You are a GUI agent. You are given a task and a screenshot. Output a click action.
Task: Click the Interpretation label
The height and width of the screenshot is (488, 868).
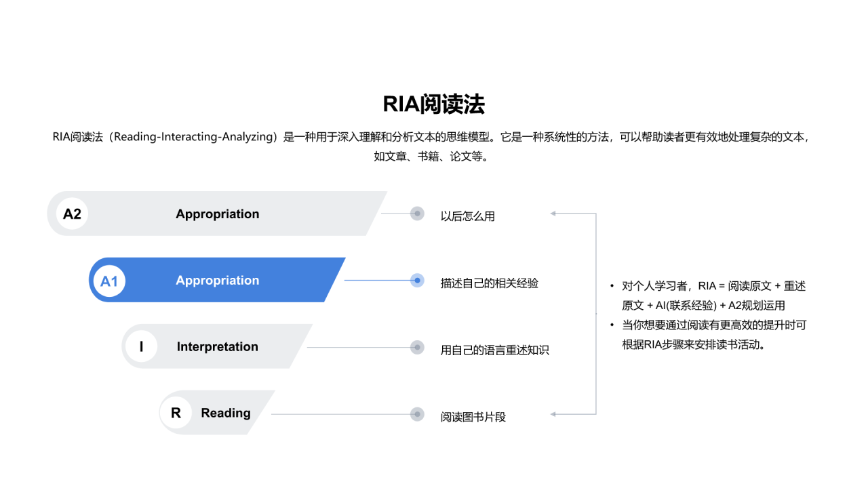pyautogui.click(x=217, y=347)
